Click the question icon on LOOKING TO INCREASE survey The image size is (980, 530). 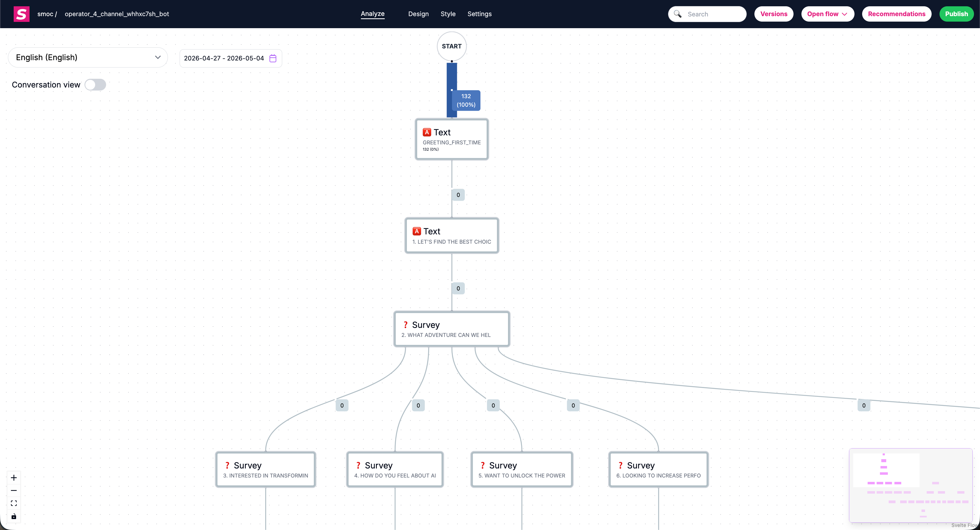pyautogui.click(x=620, y=465)
